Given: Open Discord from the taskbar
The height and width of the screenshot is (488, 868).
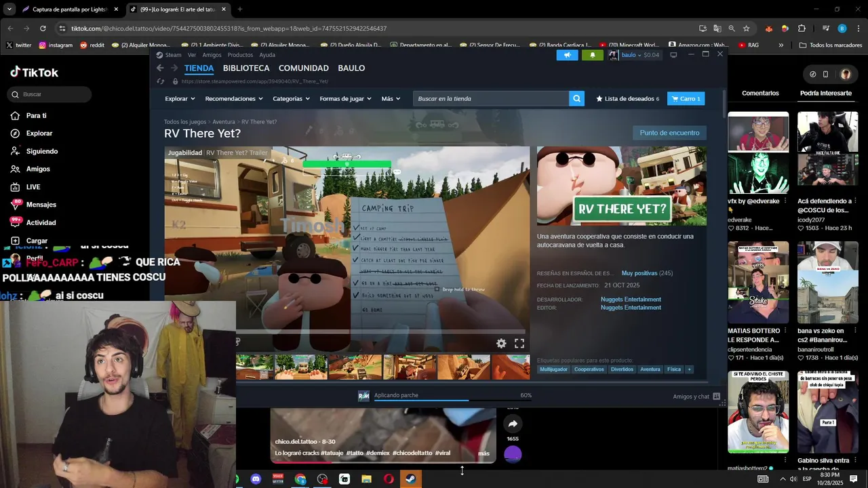Looking at the screenshot, I should click(256, 479).
